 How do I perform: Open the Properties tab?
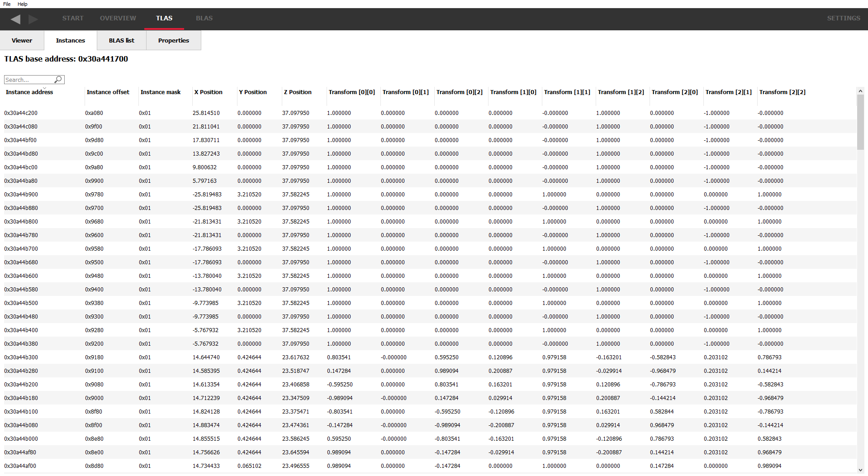click(x=173, y=40)
